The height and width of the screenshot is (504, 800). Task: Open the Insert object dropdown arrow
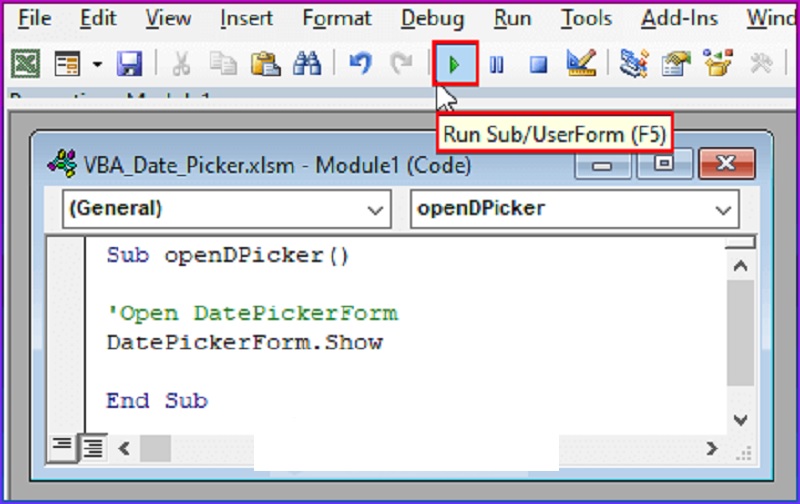coord(97,65)
